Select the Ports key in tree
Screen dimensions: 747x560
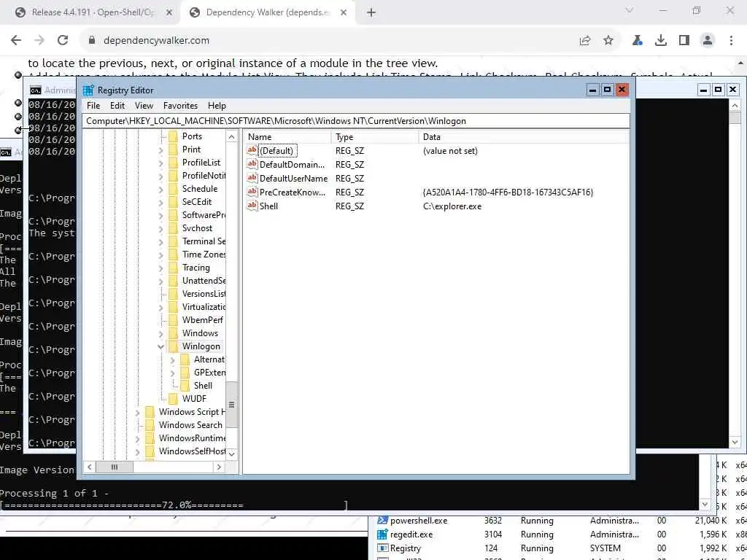[192, 136]
